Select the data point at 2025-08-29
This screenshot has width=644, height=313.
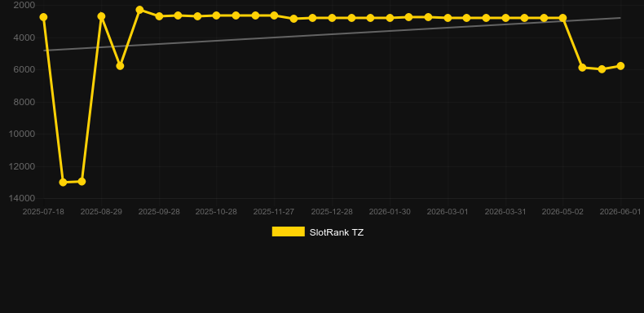(101, 16)
